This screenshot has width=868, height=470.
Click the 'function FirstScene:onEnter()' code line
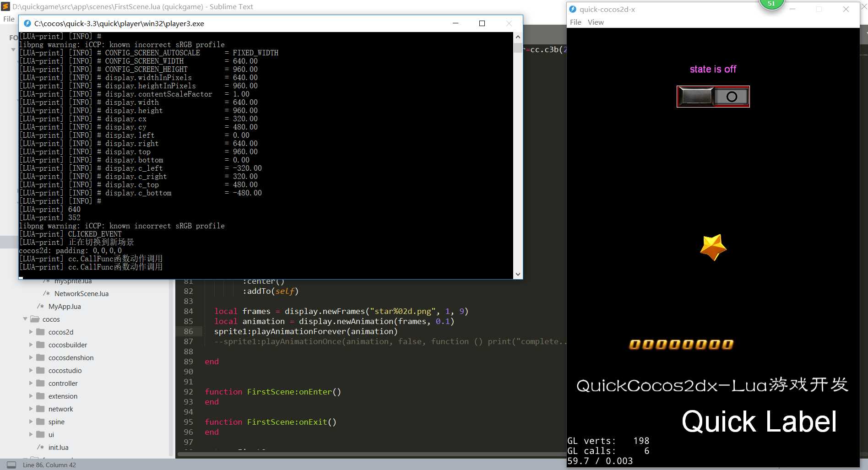(273, 392)
